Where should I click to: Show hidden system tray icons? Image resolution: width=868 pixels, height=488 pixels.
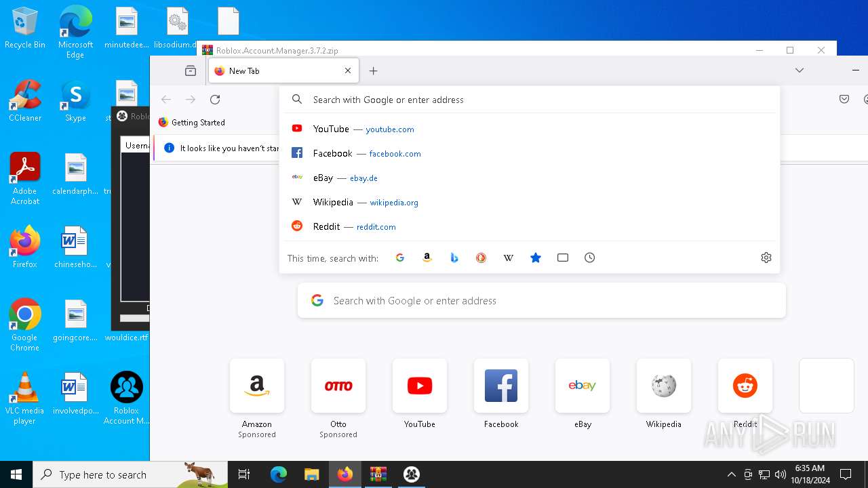731,474
